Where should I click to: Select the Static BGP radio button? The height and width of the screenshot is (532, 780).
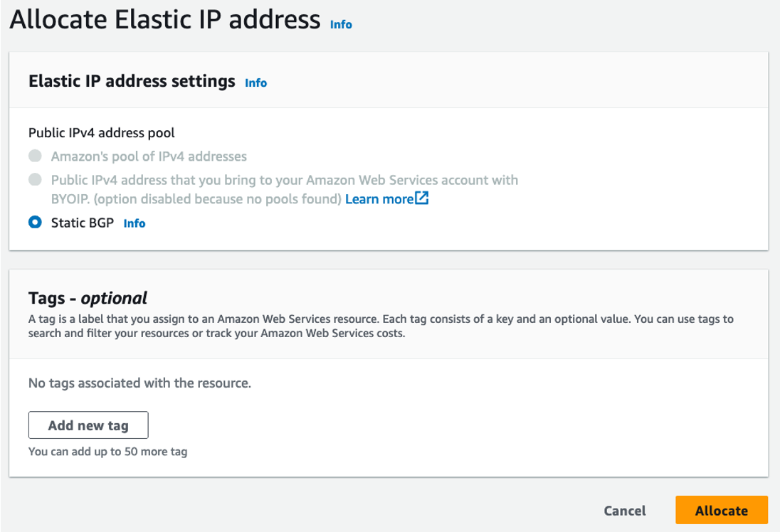pos(34,223)
